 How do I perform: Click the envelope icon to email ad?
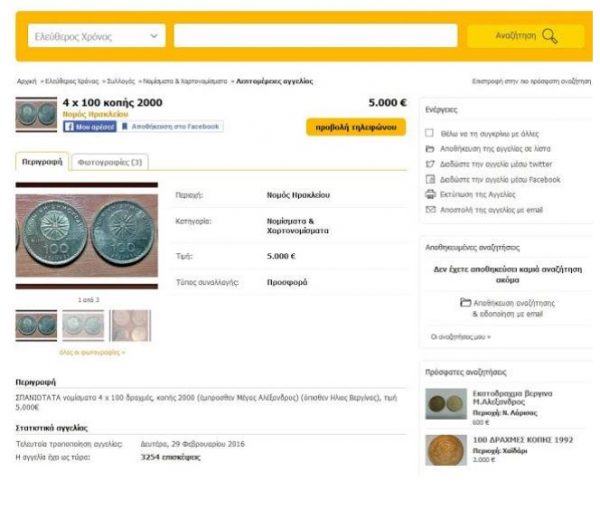430,210
